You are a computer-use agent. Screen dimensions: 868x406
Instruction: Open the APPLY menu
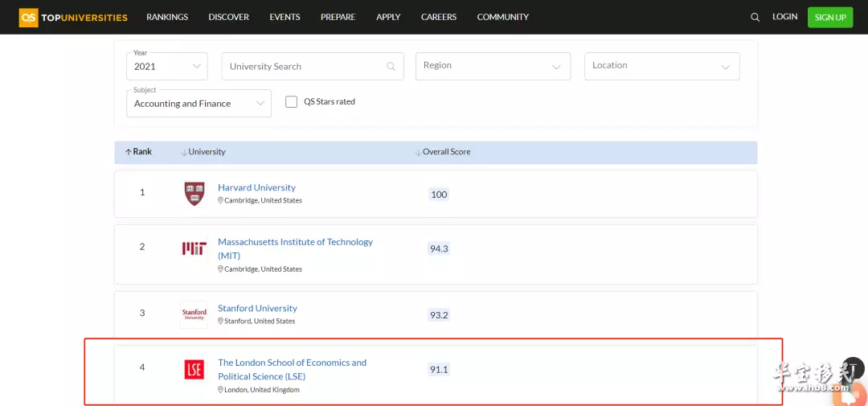(x=388, y=17)
